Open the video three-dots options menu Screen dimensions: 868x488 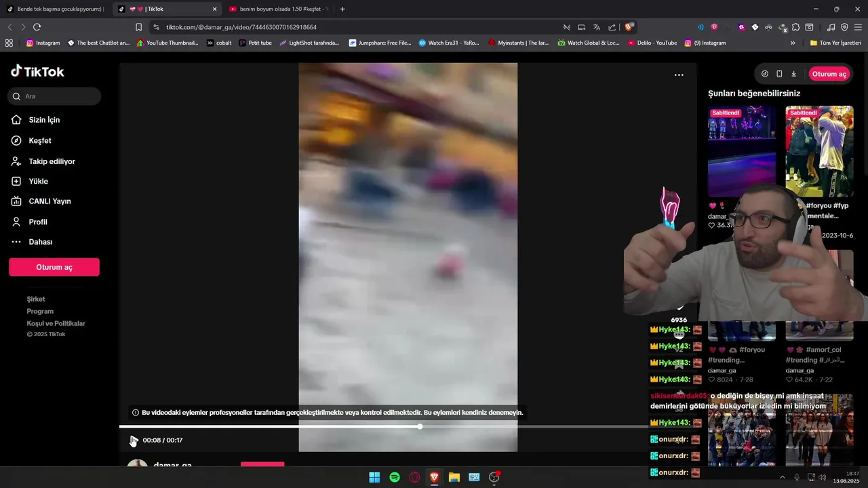pos(679,75)
